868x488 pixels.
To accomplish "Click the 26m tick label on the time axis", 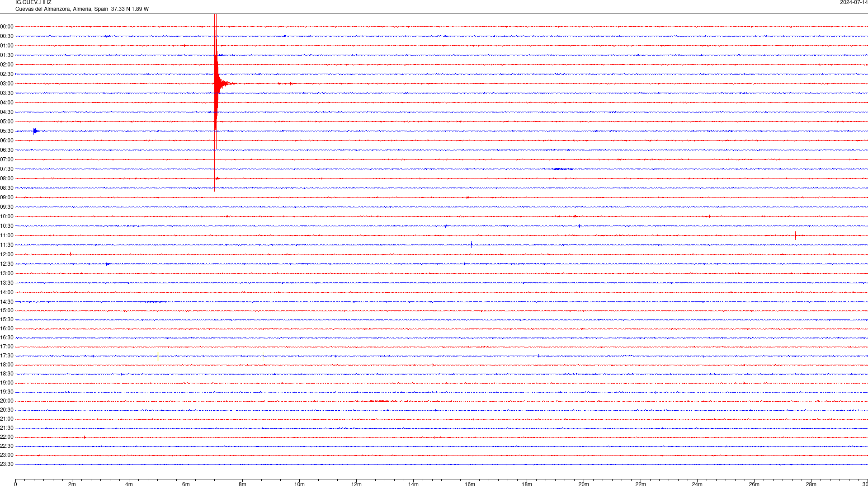I will tap(754, 484).
